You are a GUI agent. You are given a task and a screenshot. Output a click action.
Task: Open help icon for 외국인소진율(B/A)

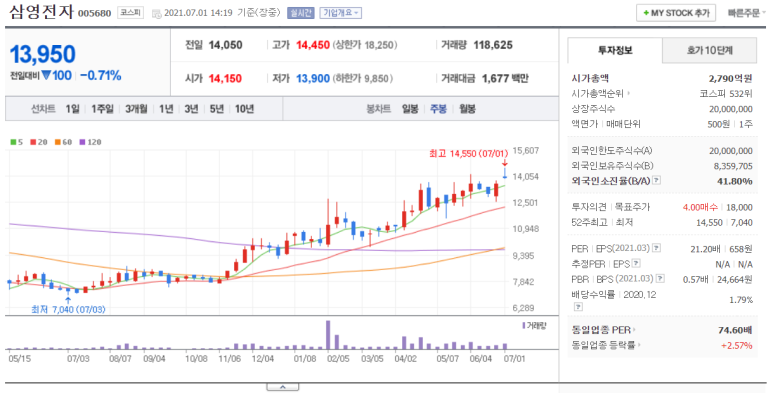pos(656,180)
